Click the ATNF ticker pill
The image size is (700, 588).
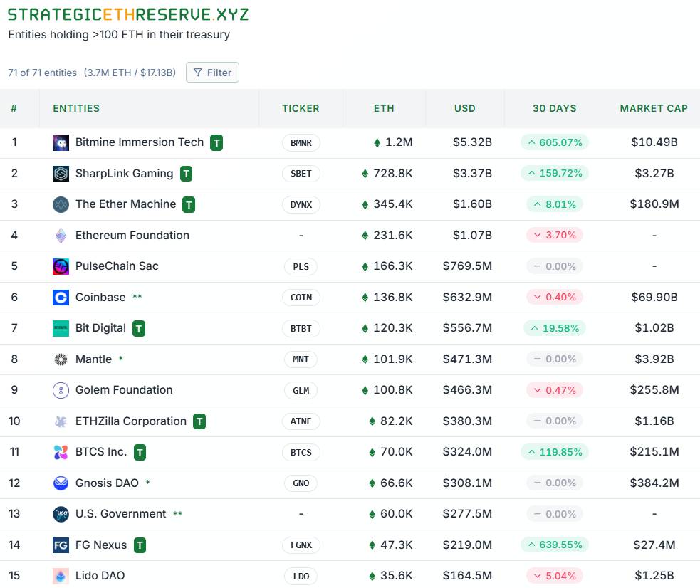tap(301, 421)
